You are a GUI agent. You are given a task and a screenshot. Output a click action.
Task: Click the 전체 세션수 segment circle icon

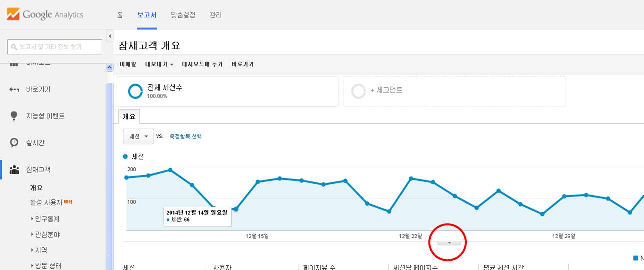pyautogui.click(x=135, y=91)
